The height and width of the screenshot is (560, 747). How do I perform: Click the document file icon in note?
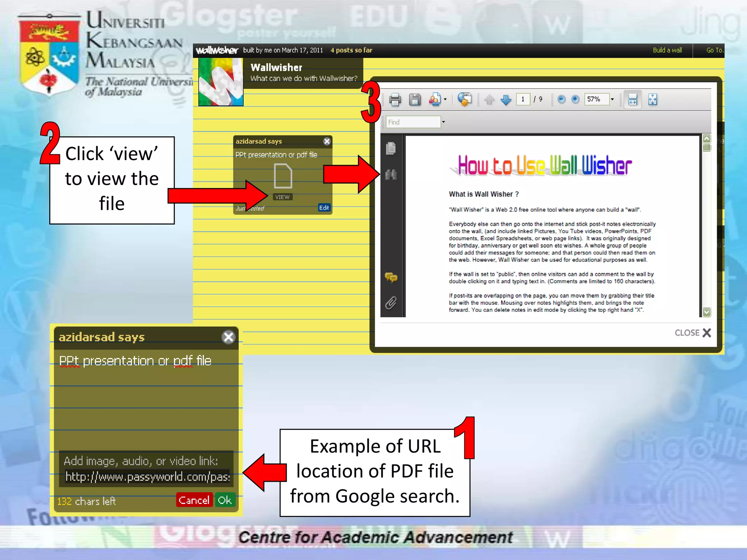click(x=283, y=176)
